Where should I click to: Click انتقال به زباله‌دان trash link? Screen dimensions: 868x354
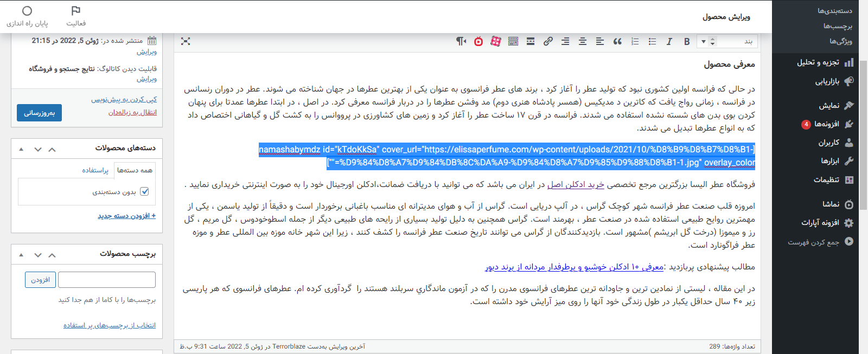pos(132,112)
